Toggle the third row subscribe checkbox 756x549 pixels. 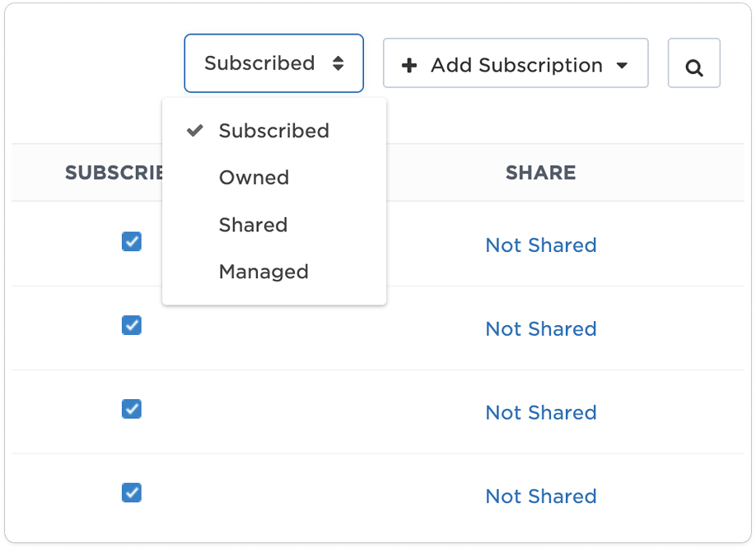(x=132, y=409)
